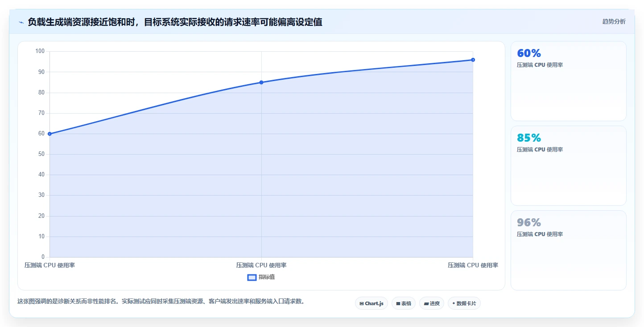Click the 96% value in the card

pyautogui.click(x=529, y=222)
